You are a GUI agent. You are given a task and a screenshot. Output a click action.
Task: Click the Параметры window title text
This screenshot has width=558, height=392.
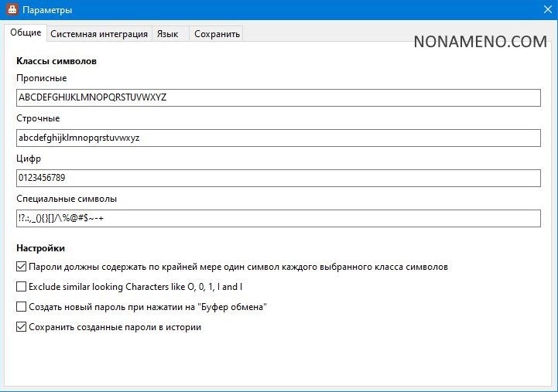(47, 10)
